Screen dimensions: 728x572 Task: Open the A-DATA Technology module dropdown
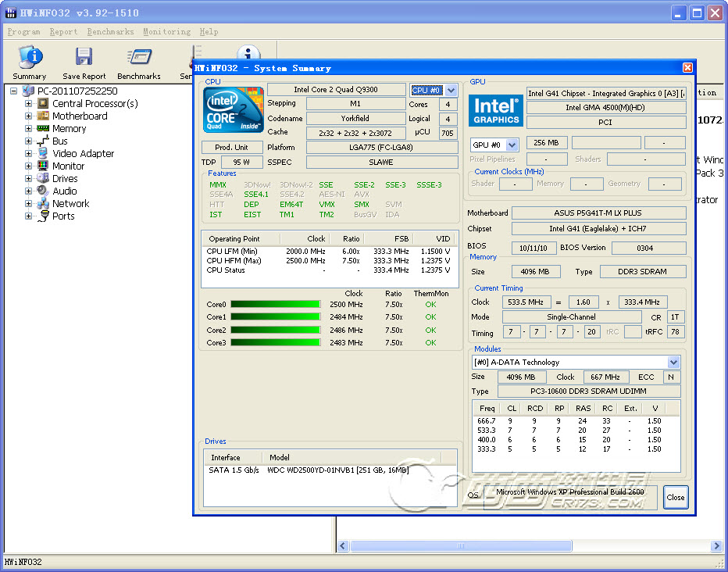pyautogui.click(x=673, y=362)
